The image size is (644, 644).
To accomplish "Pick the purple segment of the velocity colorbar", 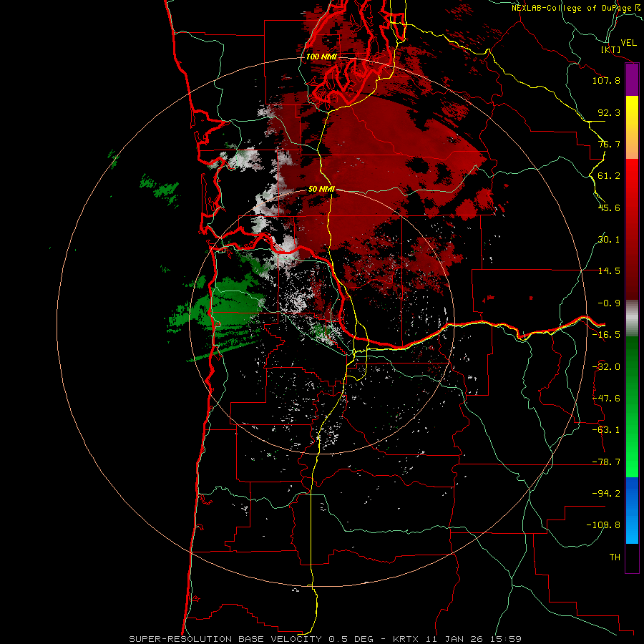I will coord(632,80).
